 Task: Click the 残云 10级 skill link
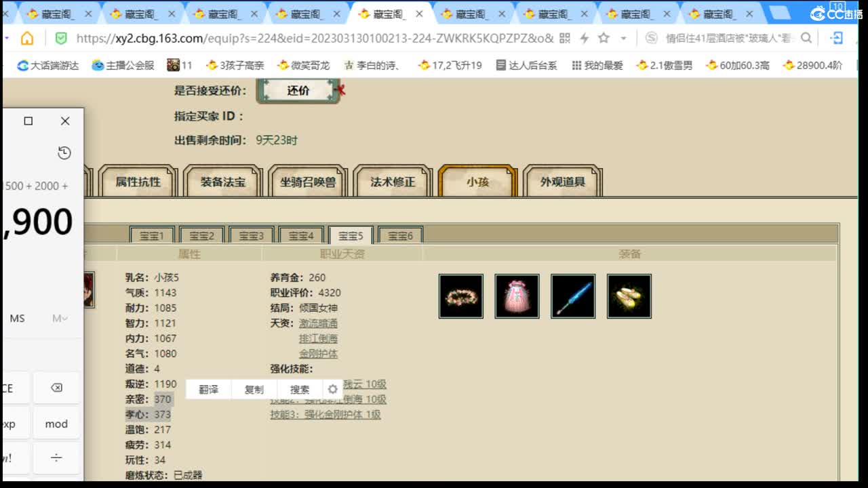(366, 384)
